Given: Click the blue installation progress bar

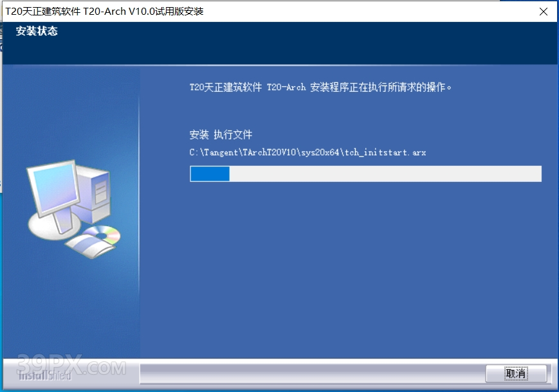Looking at the screenshot, I should [365, 174].
